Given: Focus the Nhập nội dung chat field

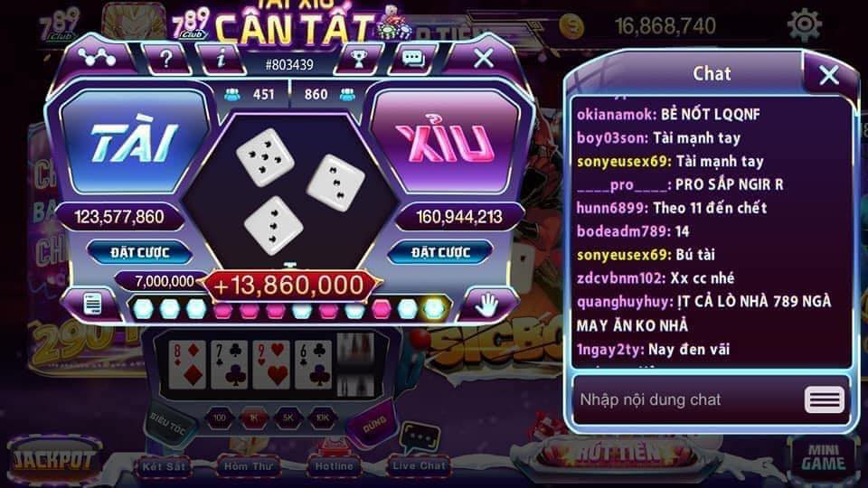Looking at the screenshot, I should (686, 399).
